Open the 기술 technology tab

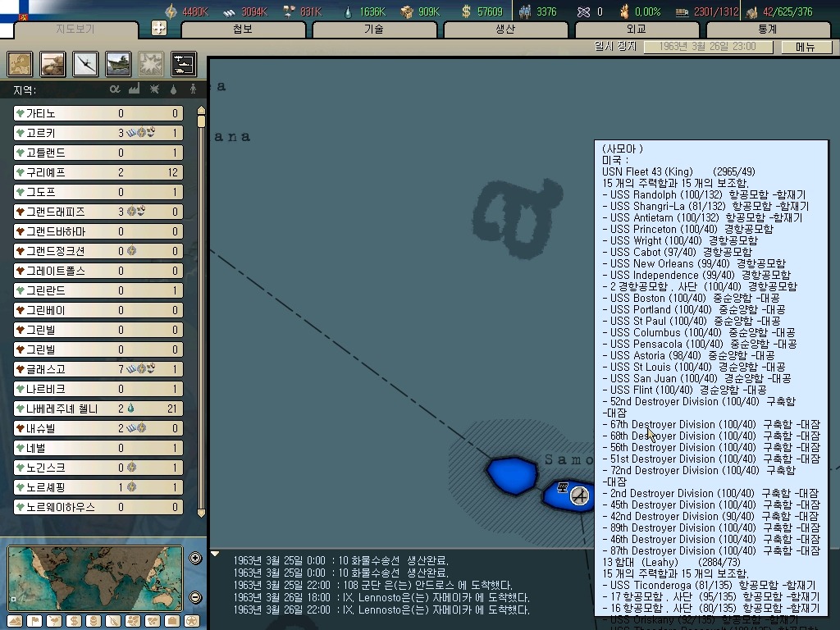(x=374, y=29)
